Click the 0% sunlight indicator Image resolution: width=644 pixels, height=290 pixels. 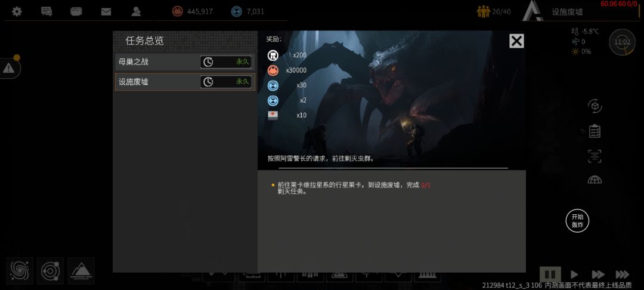click(x=581, y=52)
